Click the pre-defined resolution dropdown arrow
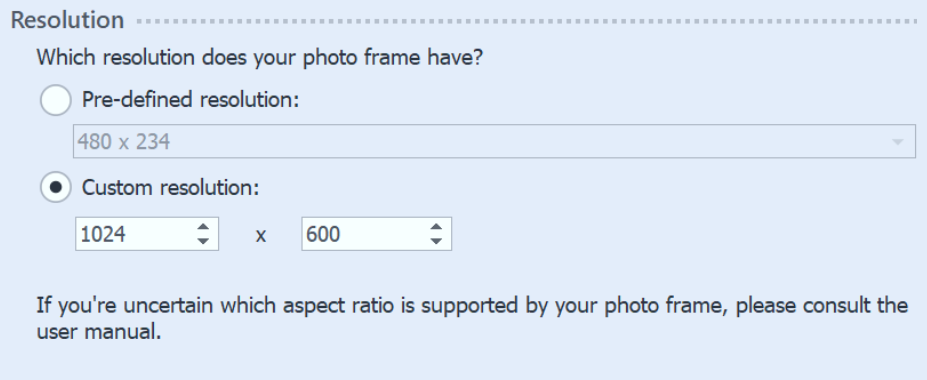This screenshot has height=380, width=927. pyautogui.click(x=897, y=142)
